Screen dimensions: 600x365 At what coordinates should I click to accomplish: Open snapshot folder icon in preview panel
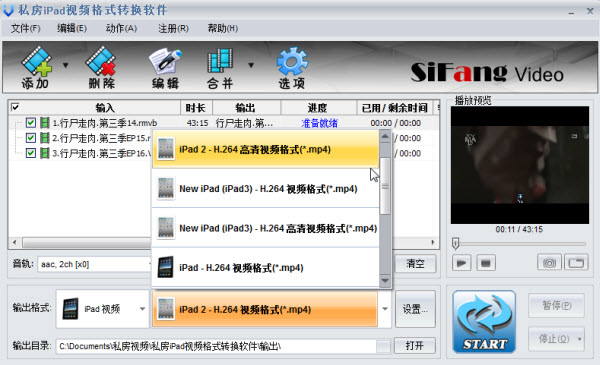(576, 263)
